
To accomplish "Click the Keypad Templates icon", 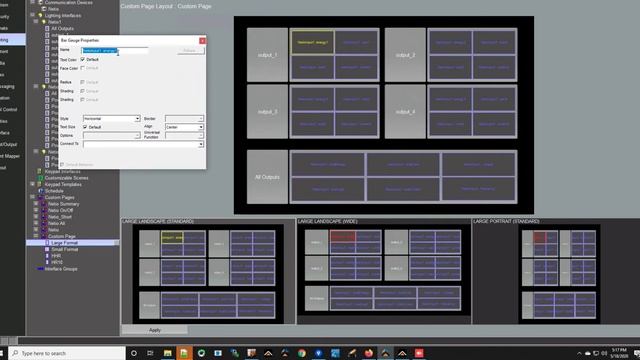I will 40,184.
